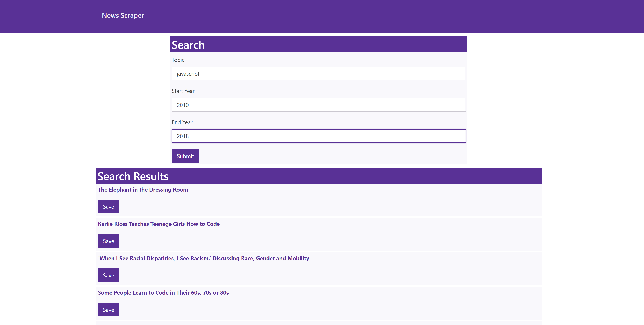Open Some People Learn to Code article
Viewport: 644px width, 325px height.
[163, 292]
